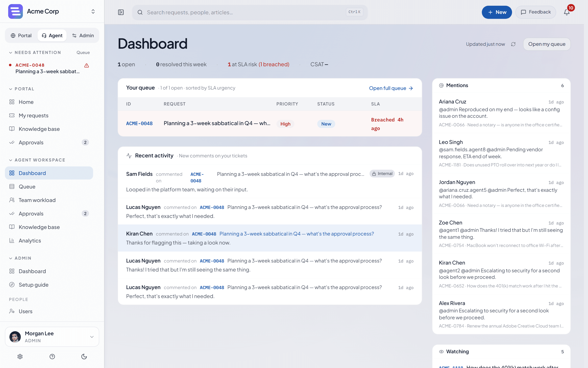
Task: Open My requests
Action: 49,115
